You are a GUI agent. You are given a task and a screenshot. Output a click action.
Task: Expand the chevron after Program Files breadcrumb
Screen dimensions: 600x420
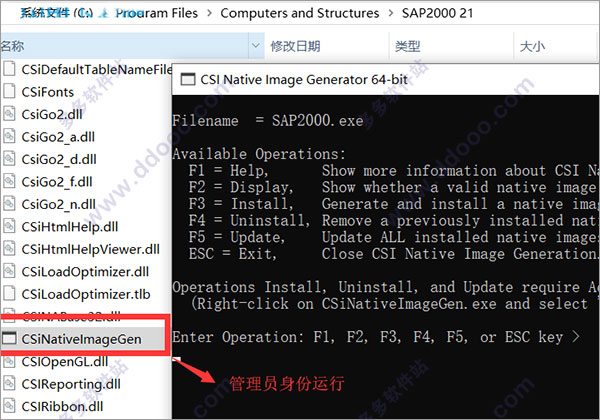click(209, 13)
